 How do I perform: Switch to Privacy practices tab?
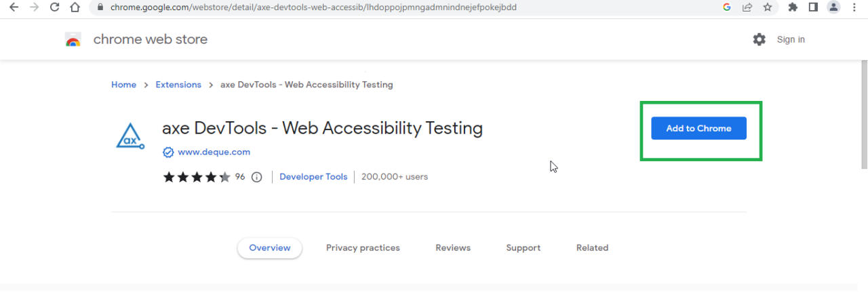point(363,248)
